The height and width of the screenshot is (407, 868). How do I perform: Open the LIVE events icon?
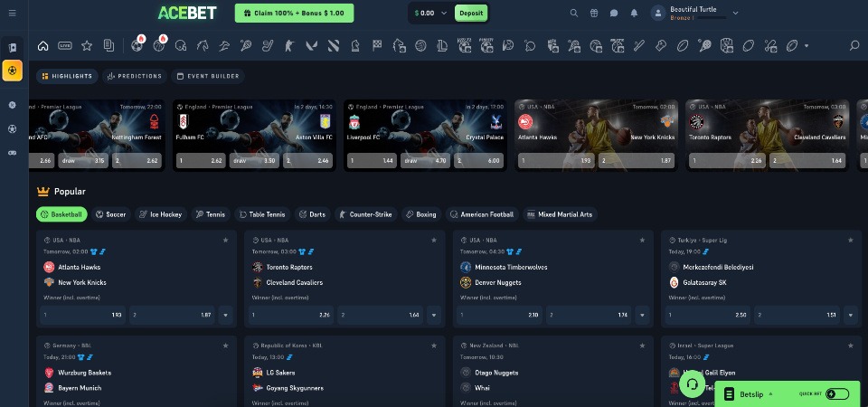(x=65, y=46)
